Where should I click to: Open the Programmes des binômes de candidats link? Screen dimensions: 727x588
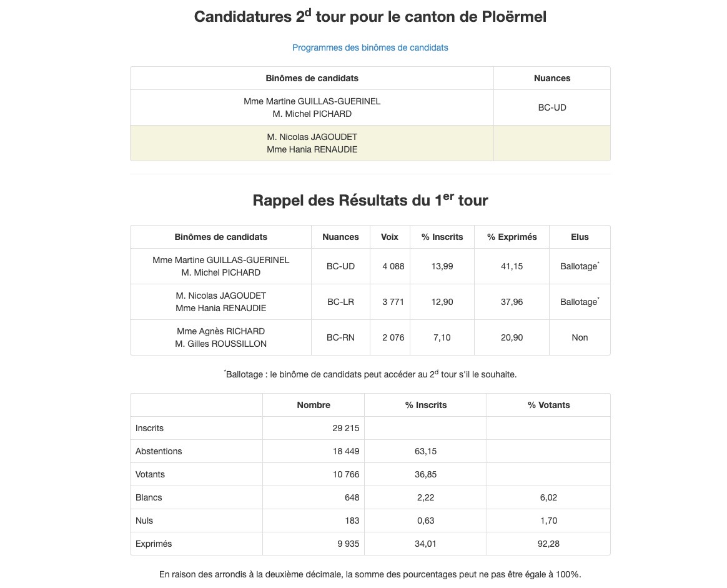coord(370,47)
